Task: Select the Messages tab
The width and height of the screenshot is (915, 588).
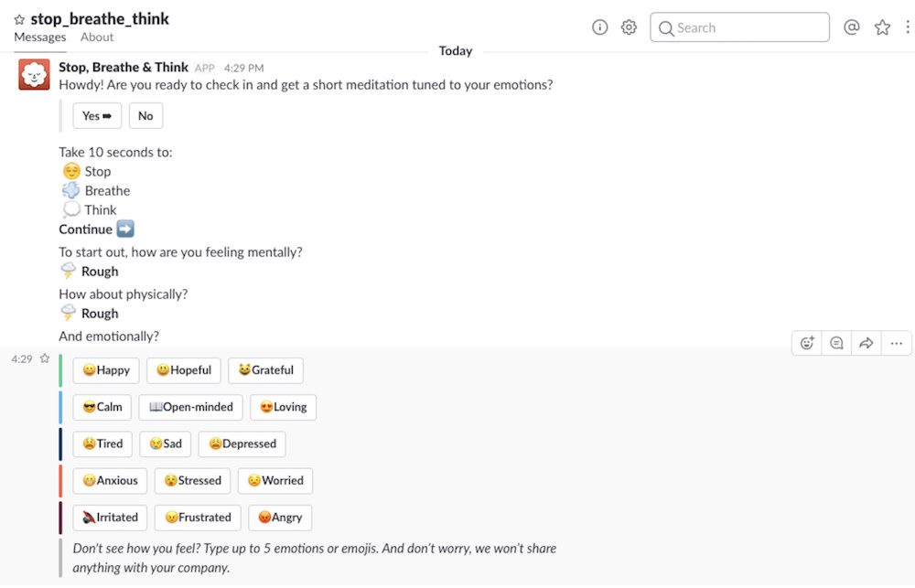Action: coord(40,37)
